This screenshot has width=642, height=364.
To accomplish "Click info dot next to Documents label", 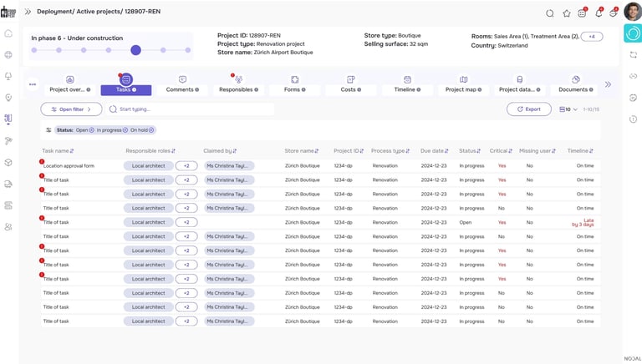I will (x=591, y=89).
